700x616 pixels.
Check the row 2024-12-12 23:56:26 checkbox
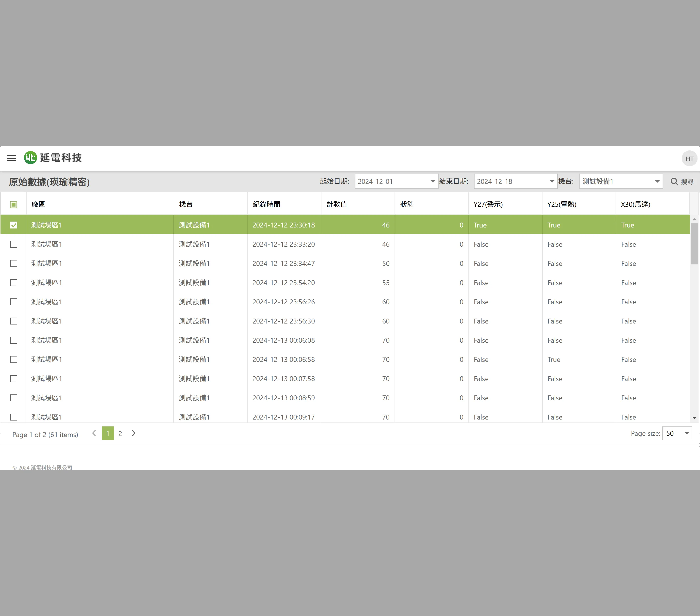pos(14,302)
